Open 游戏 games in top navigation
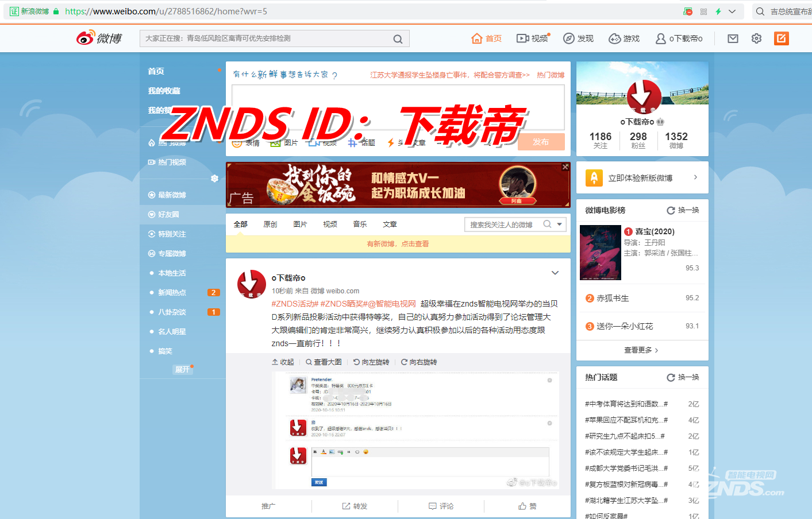Screen dimensions: 812x519 [x=624, y=38]
